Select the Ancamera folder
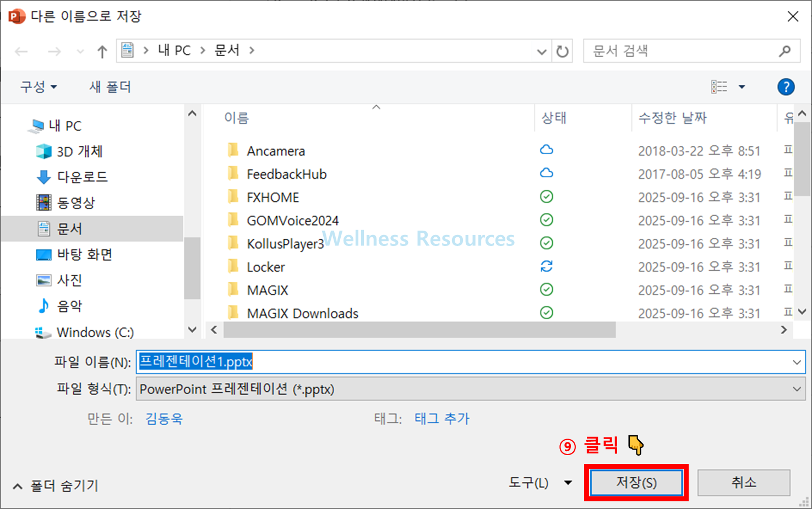 [x=276, y=151]
